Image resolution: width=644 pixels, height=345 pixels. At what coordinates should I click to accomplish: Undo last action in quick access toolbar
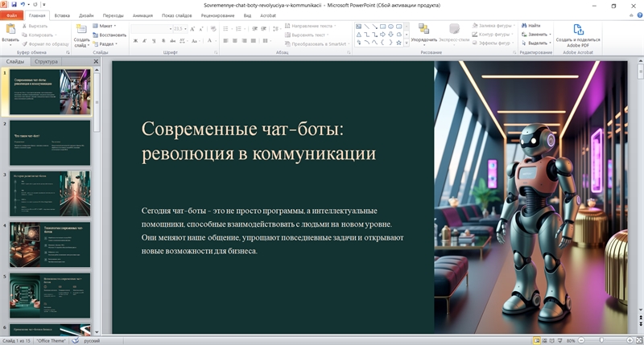23,5
